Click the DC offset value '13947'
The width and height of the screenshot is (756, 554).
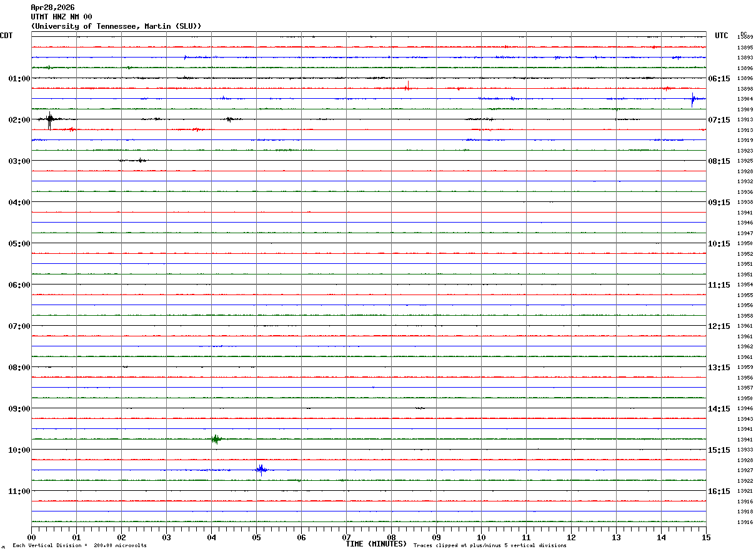(x=745, y=233)
